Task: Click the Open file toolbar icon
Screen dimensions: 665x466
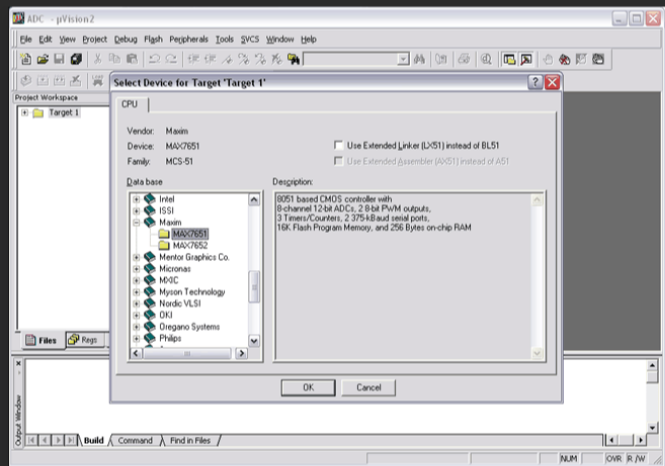Action: pos(42,59)
